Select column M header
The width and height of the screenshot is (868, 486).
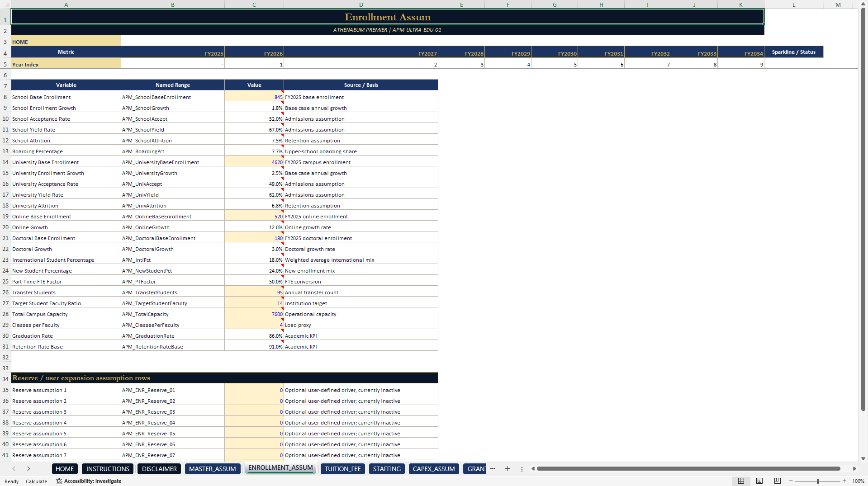pyautogui.click(x=838, y=5)
